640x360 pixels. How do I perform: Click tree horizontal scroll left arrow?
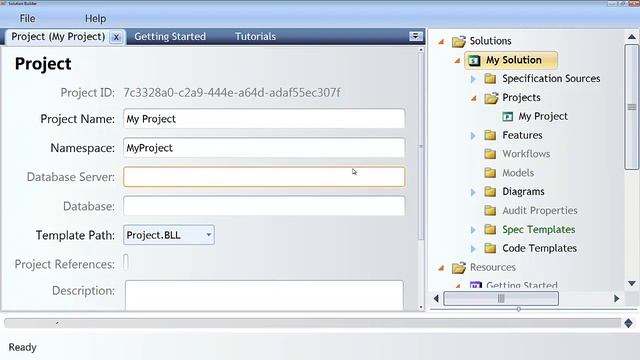point(436,299)
